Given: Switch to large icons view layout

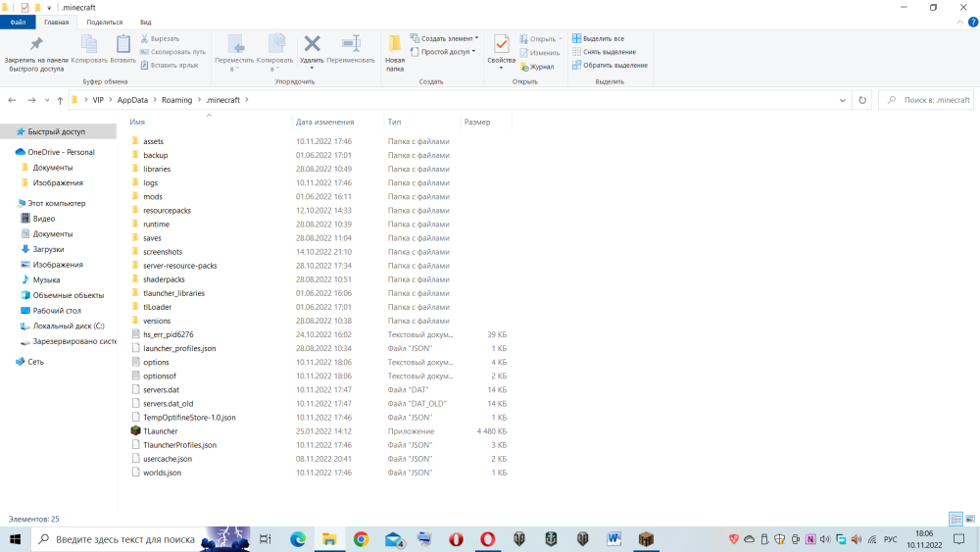Looking at the screenshot, I should pyautogui.click(x=970, y=519).
